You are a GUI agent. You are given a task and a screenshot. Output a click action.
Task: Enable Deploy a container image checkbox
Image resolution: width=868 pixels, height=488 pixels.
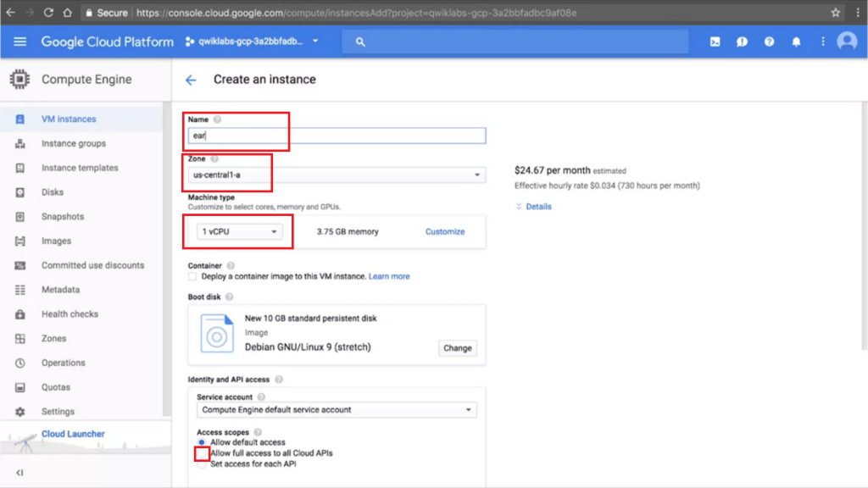[x=192, y=276]
